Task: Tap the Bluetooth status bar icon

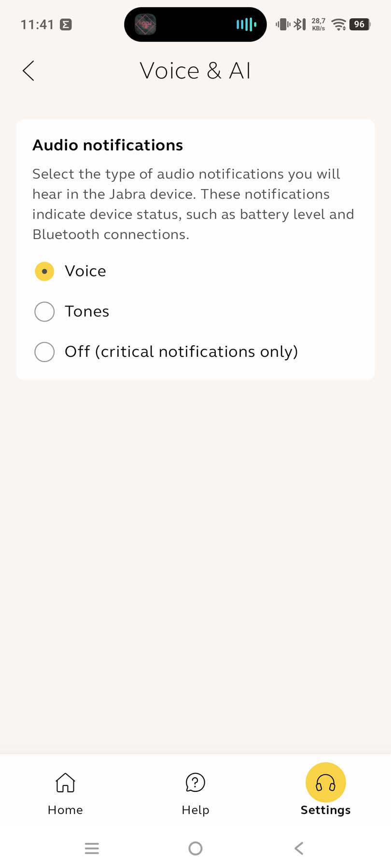Action: coord(300,24)
